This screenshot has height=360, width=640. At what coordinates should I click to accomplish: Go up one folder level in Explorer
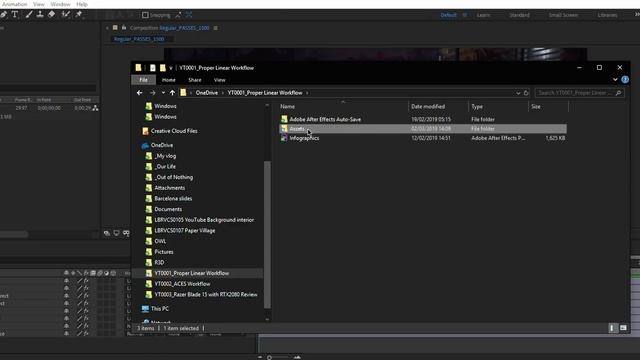pos(172,93)
